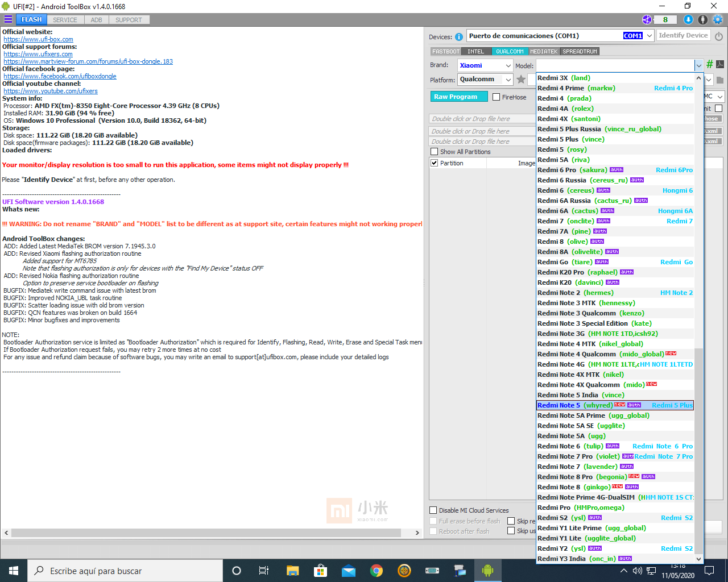Open Task View on the taskbar
The height and width of the screenshot is (582, 728).
pyautogui.click(x=264, y=571)
